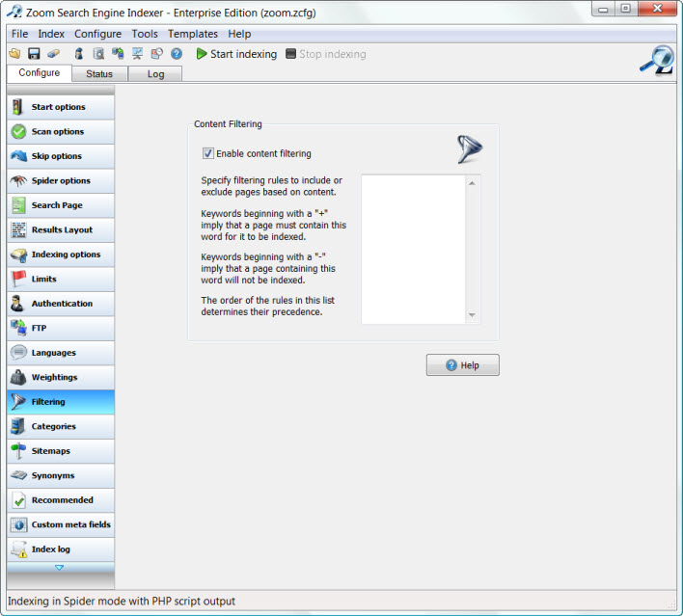Switch to the Status tab
683x616 pixels.
point(99,74)
